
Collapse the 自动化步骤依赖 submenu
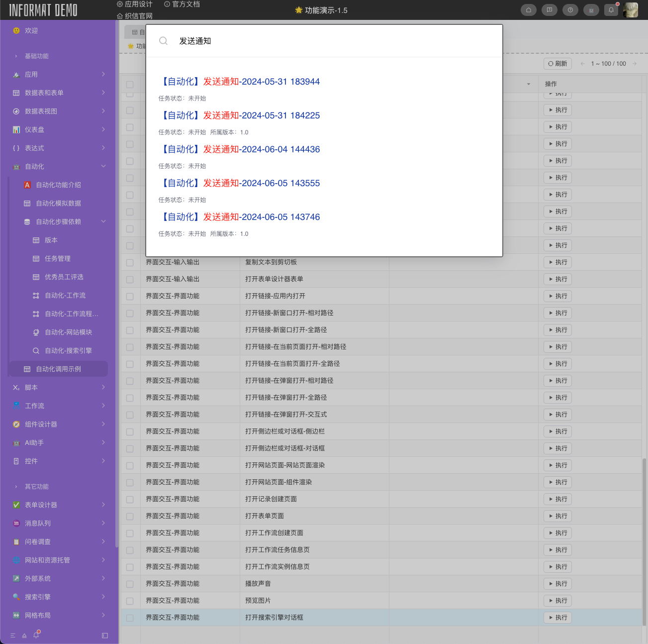tap(103, 221)
